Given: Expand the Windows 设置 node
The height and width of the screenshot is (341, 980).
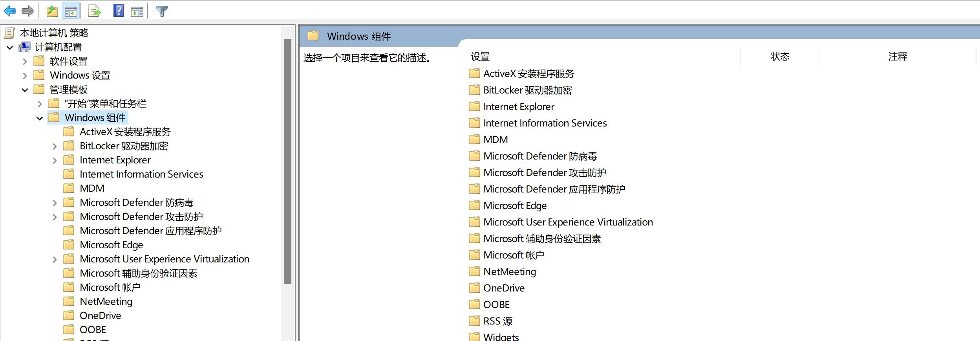Looking at the screenshot, I should [25, 75].
